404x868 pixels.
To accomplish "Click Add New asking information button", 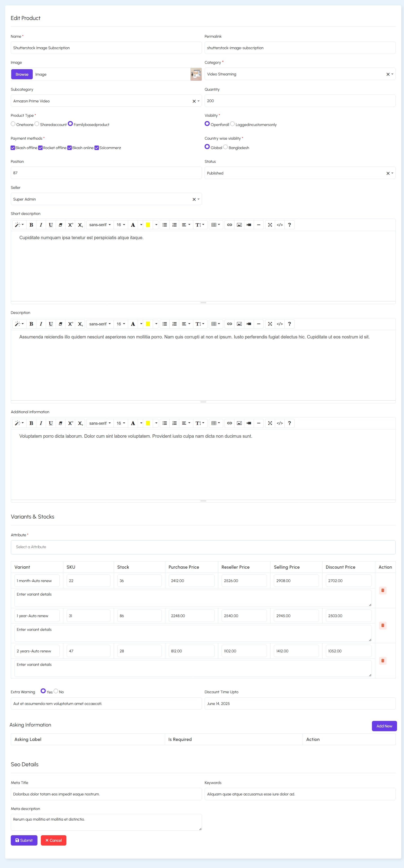I will point(384,726).
